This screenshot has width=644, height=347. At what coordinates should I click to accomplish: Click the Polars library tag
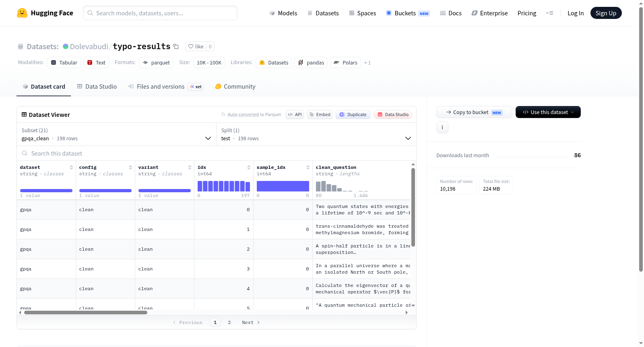point(346,62)
